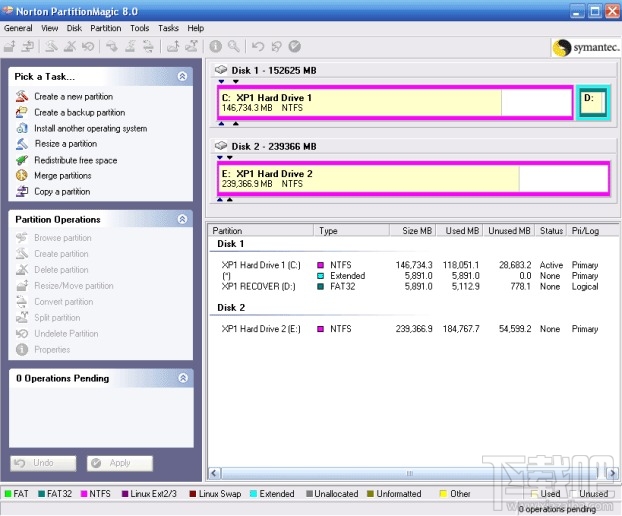The height and width of the screenshot is (516, 622).
Task: Click the Split partition sidebar icon
Action: coord(22,317)
